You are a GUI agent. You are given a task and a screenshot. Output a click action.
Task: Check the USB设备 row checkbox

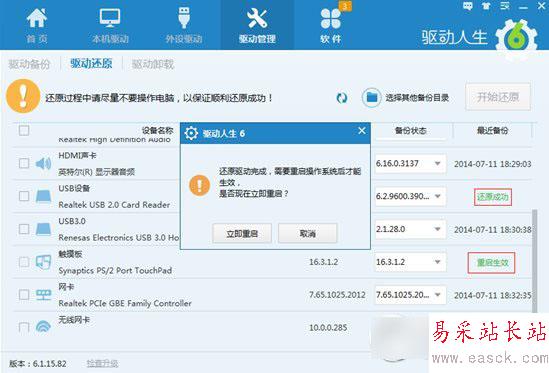click(24, 196)
